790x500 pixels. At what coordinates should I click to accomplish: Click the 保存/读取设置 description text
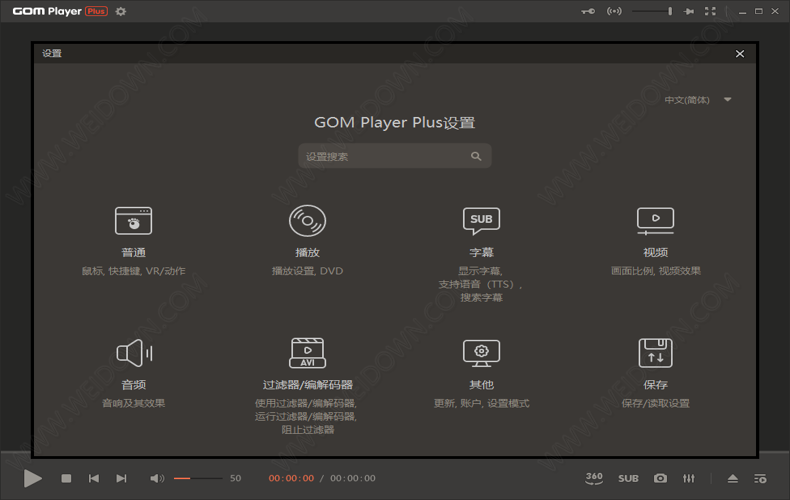(655, 403)
